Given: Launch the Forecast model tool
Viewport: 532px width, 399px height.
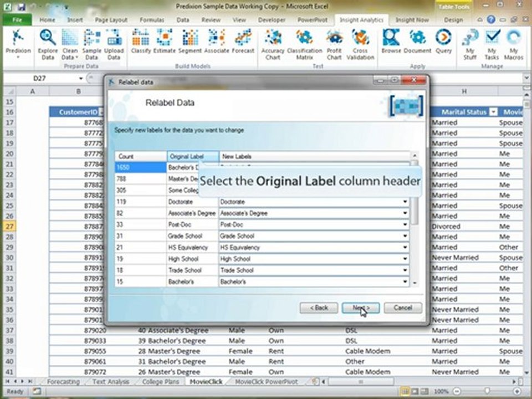Looking at the screenshot, I should (x=243, y=42).
